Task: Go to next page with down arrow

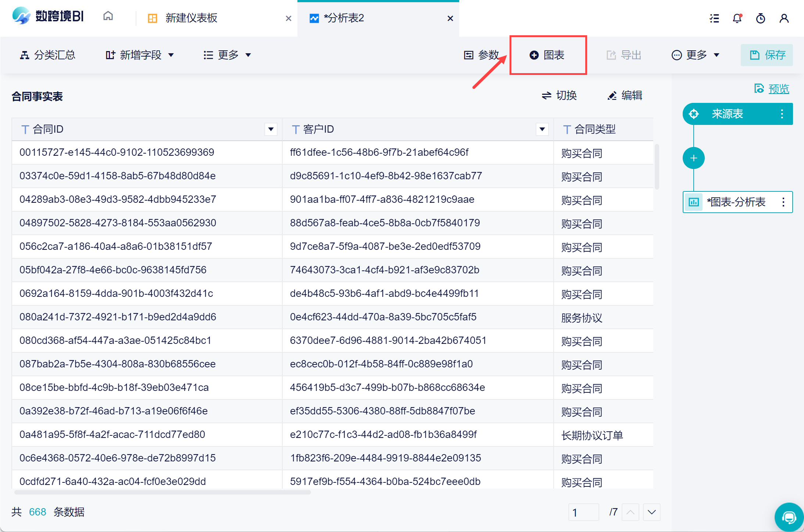Action: pyautogui.click(x=652, y=512)
